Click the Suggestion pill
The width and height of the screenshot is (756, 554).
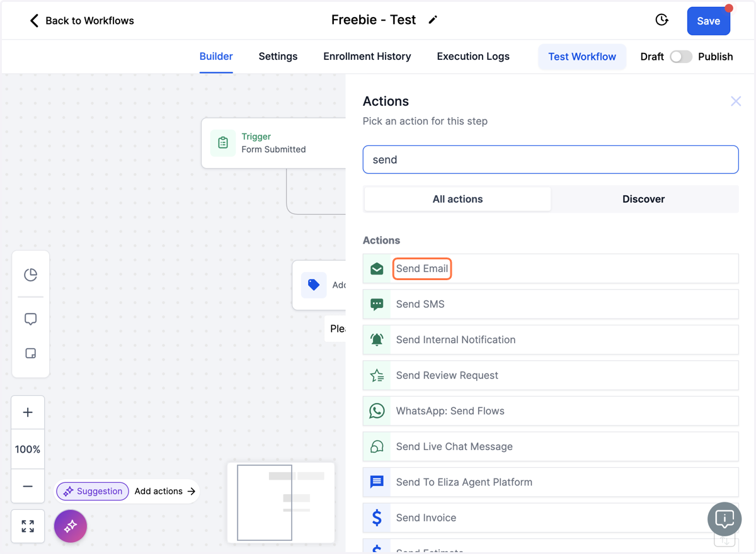93,491
